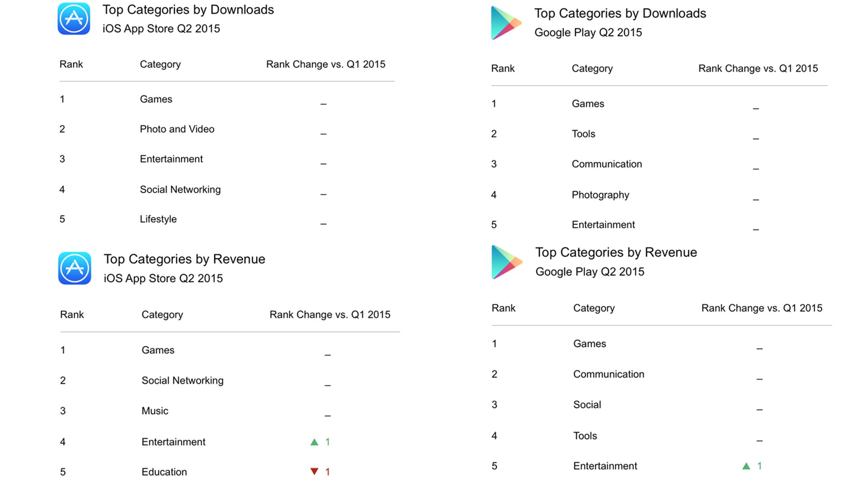Viewport: 868px width, 488px height.
Task: Click the iOS Top Categories by Revenue heading
Action: point(184,259)
